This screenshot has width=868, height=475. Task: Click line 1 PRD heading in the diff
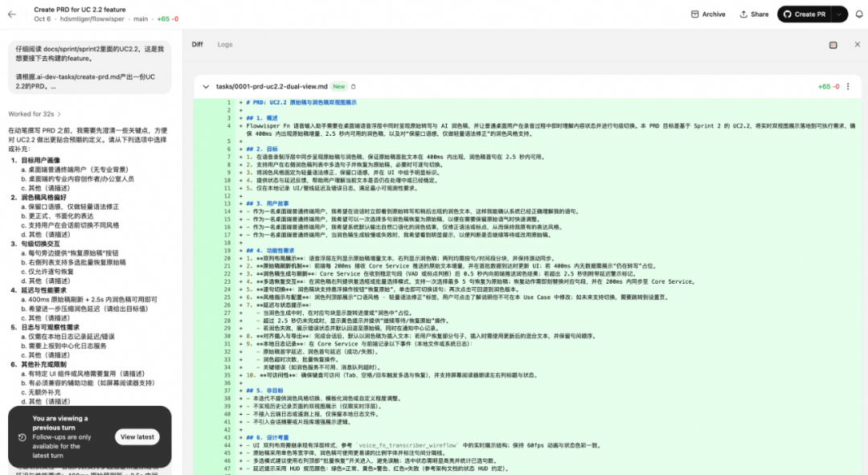[x=301, y=103]
